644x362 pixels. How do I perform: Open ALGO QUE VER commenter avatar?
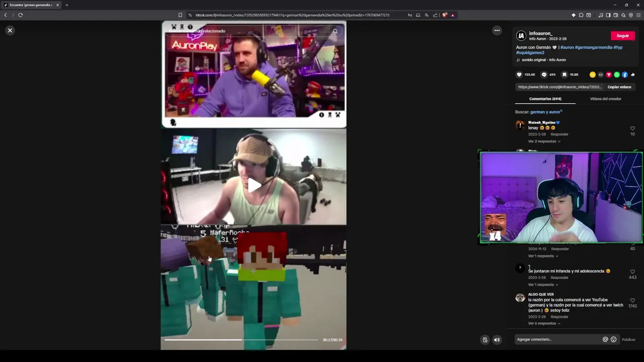[x=520, y=298]
